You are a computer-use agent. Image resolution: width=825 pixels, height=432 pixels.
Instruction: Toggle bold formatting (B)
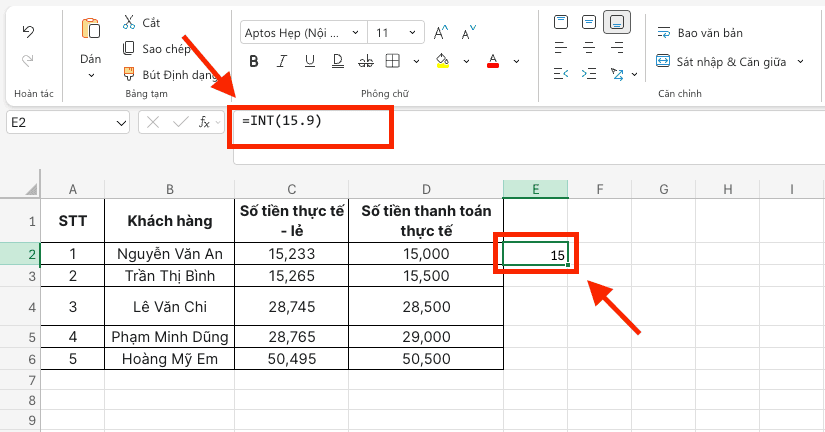pyautogui.click(x=254, y=62)
